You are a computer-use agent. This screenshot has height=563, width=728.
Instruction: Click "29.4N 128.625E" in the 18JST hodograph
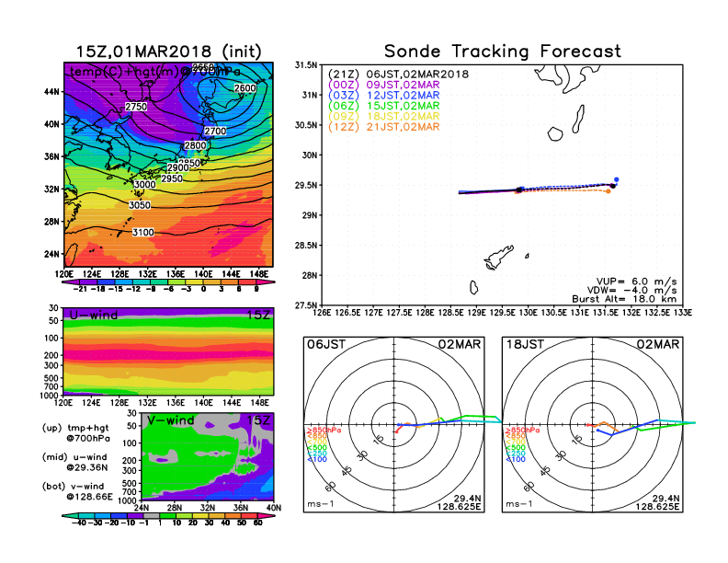(x=657, y=502)
